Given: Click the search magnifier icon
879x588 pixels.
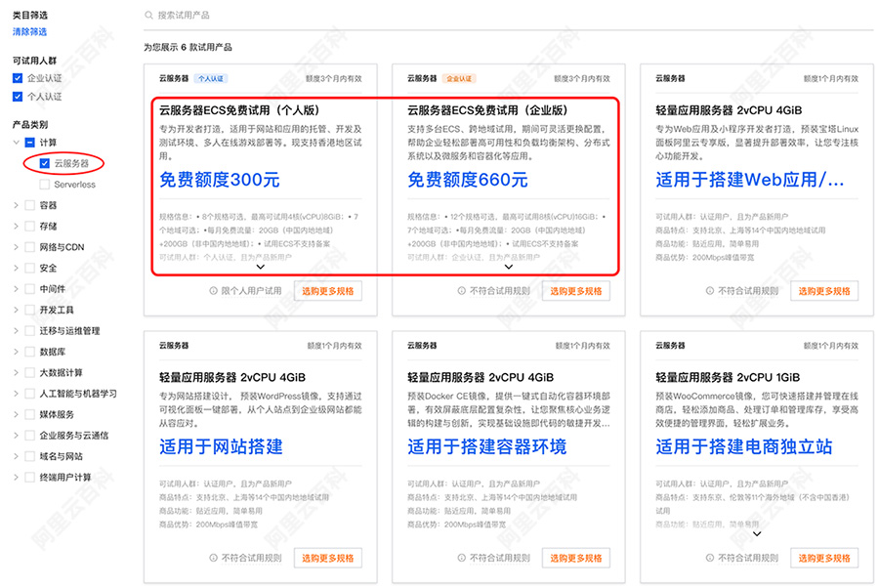Looking at the screenshot, I should point(148,15).
